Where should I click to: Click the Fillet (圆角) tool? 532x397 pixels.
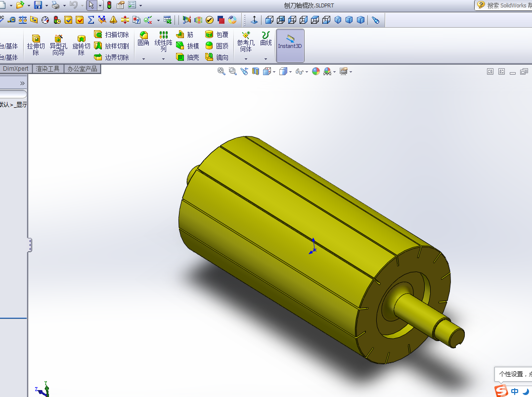(x=143, y=39)
